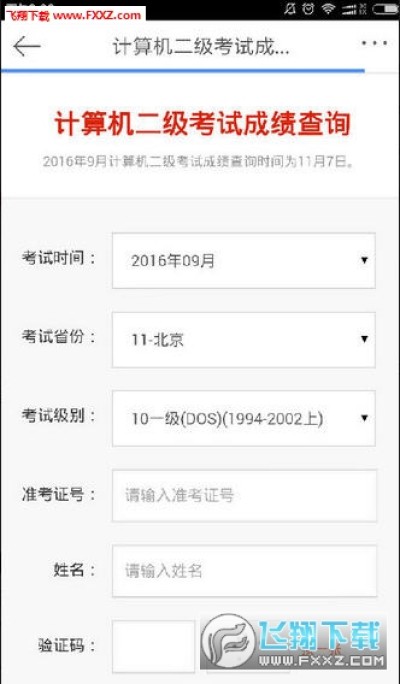This screenshot has width=400, height=684.
Task: Tap the arrow on the exam level selector
Action: [364, 418]
